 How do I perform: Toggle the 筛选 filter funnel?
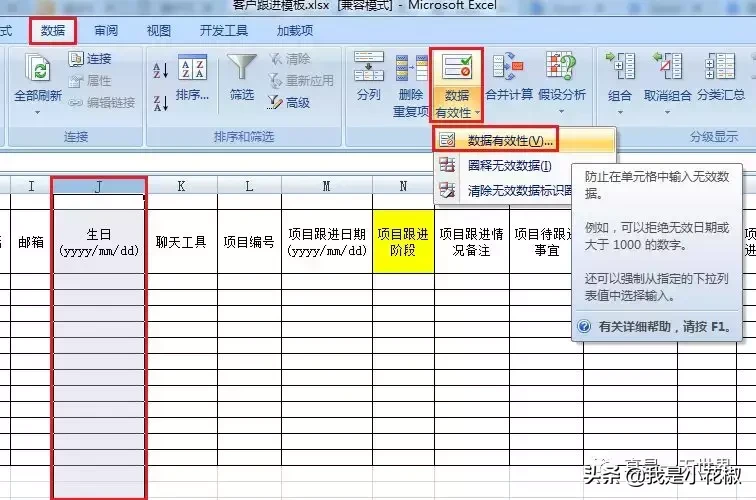pyautogui.click(x=242, y=77)
